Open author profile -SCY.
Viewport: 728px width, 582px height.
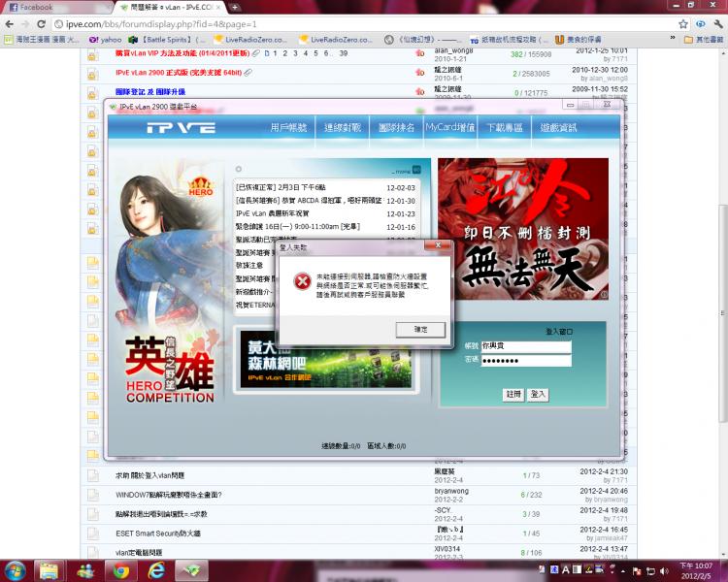[x=443, y=510]
